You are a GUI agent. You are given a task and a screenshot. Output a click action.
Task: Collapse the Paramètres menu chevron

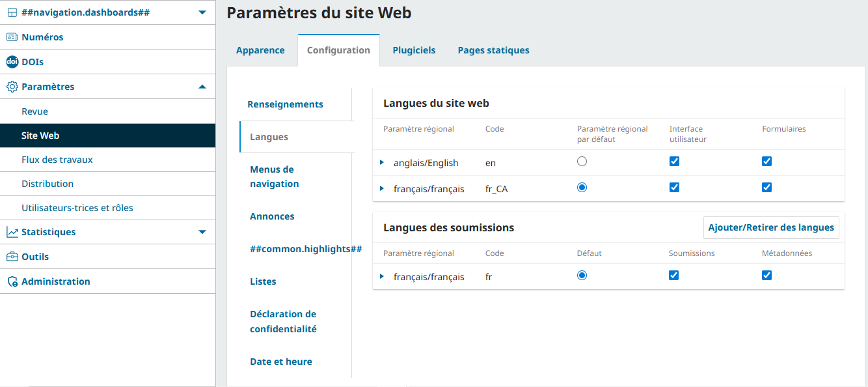click(202, 87)
